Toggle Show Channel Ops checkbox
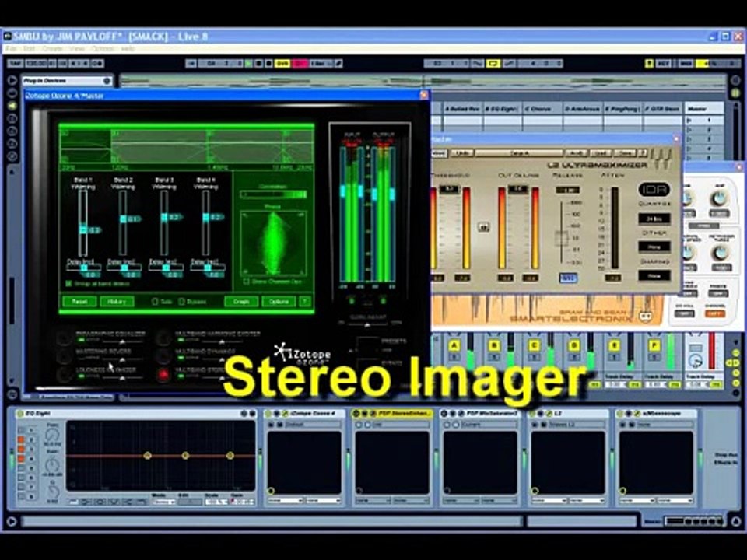747x560 pixels. click(247, 282)
